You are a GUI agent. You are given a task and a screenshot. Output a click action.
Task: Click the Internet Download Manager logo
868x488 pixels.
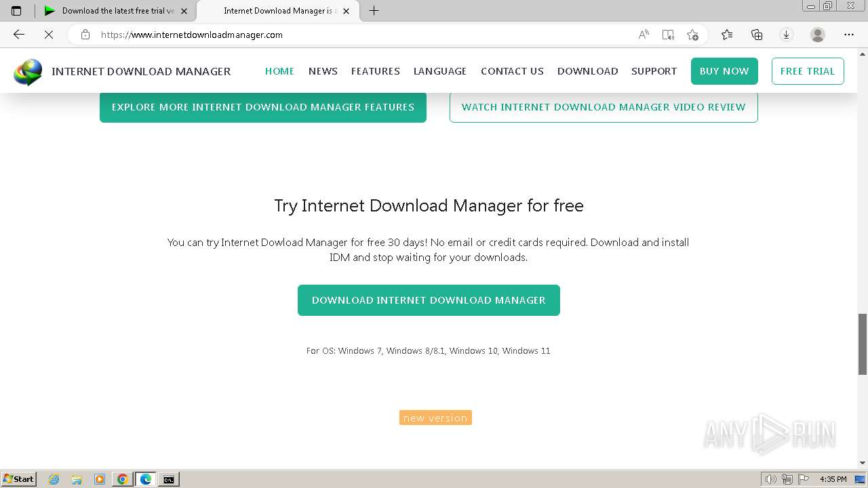28,71
